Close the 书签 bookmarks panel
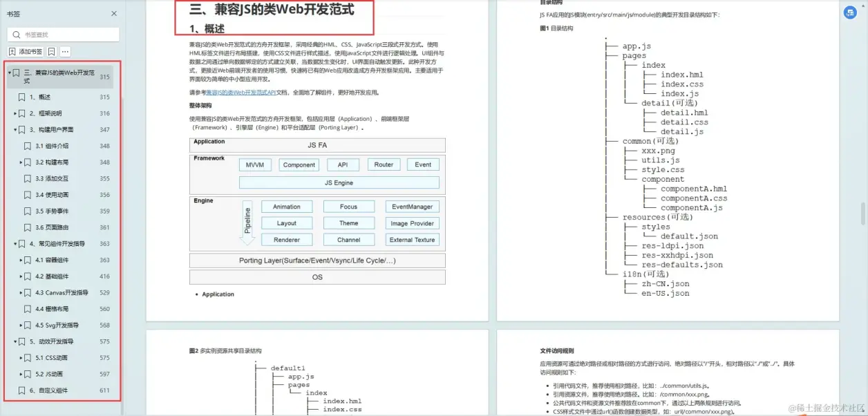The width and height of the screenshot is (868, 416). click(114, 14)
